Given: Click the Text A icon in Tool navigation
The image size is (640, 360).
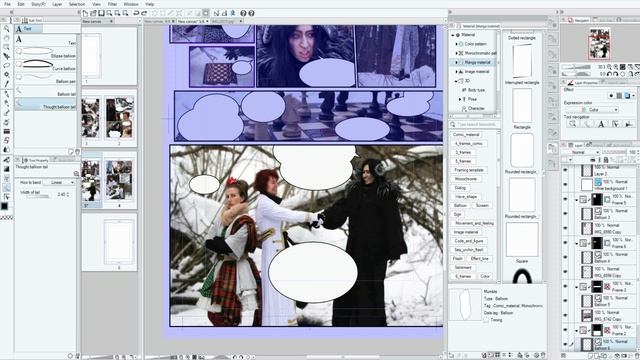Looking at the screenshot, I should [601, 124].
